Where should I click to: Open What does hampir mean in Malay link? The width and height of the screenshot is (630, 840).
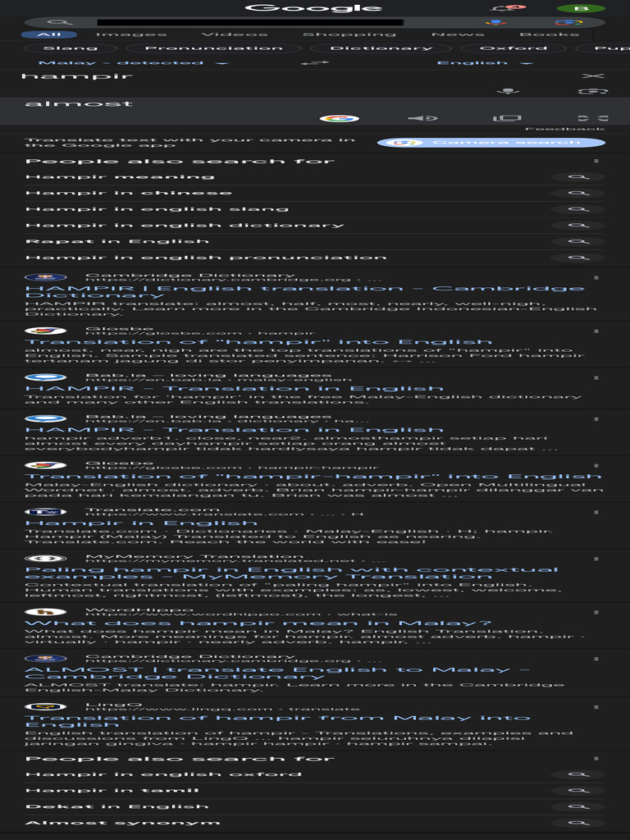258,623
